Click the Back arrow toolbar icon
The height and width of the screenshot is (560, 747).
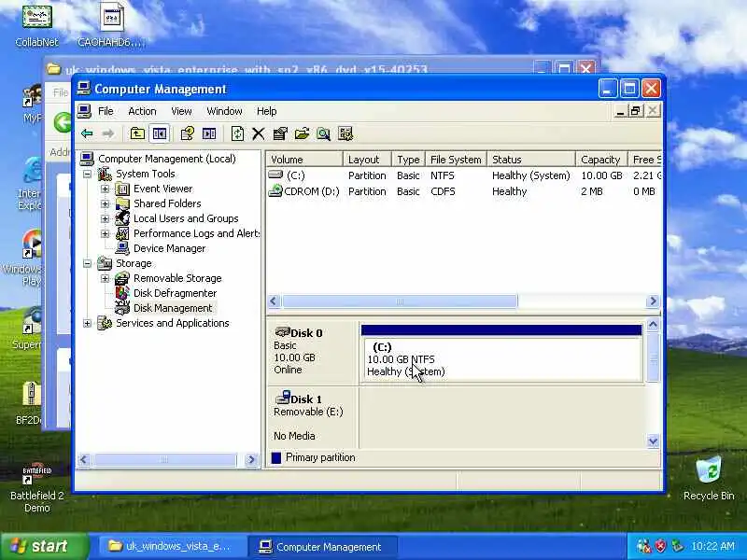87,133
